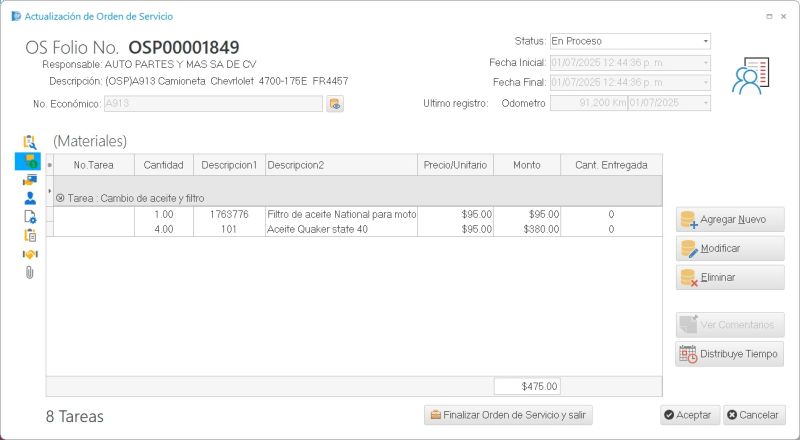Open the handshake sidebar icon
The height and width of the screenshot is (440, 800).
30,254
